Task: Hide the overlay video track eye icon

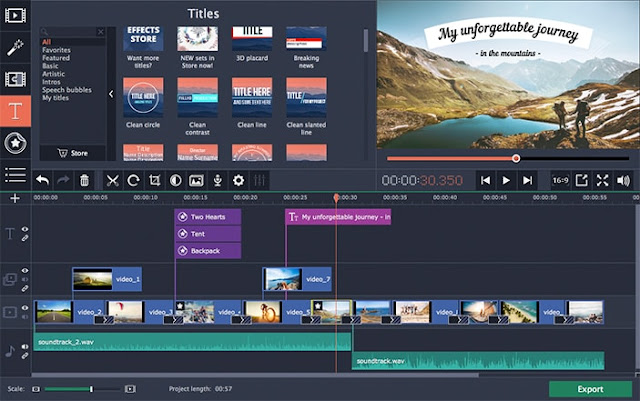Action: coord(25,270)
